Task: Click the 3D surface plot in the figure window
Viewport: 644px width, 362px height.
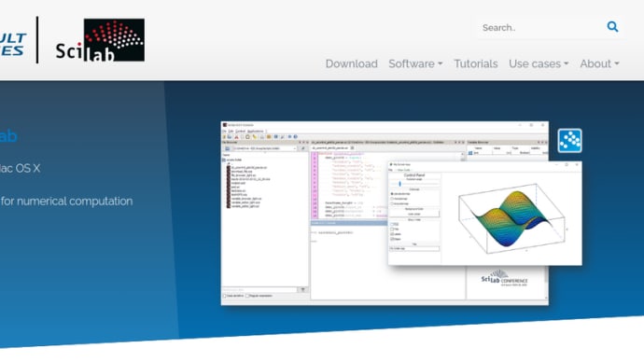Action: [511, 217]
